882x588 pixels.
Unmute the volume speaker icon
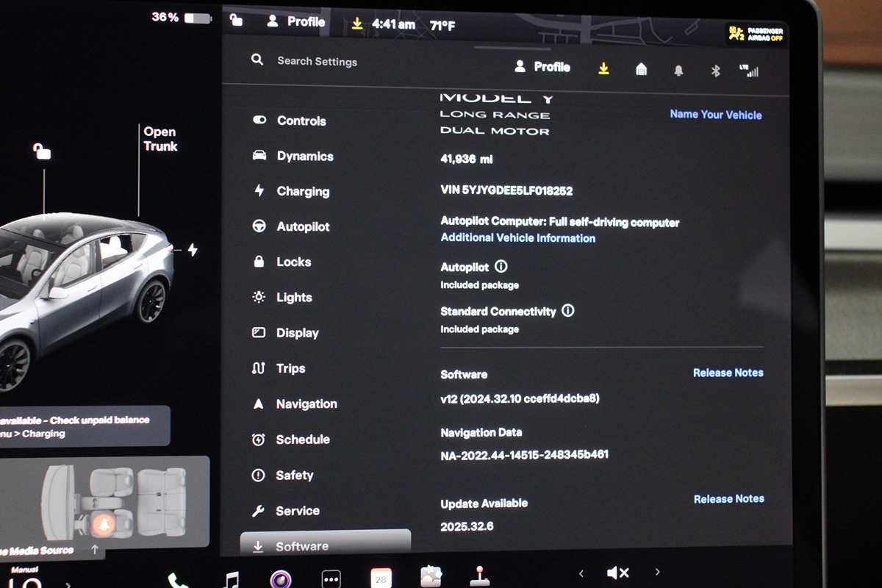618,573
